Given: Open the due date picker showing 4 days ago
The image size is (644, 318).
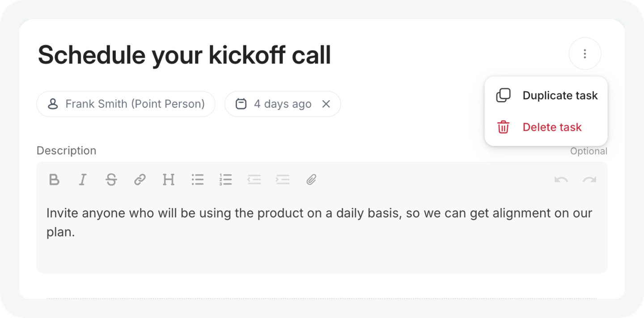Looking at the screenshot, I should (x=274, y=104).
